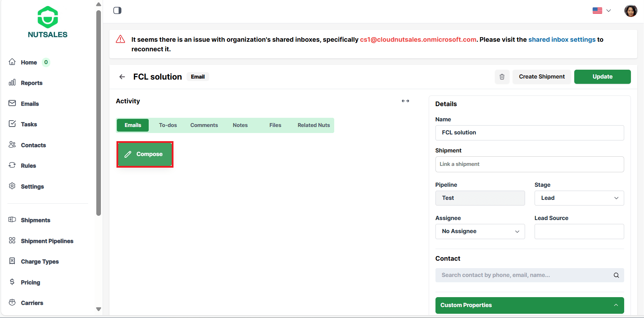Click the Activity heading
The image size is (644, 318).
click(x=128, y=101)
